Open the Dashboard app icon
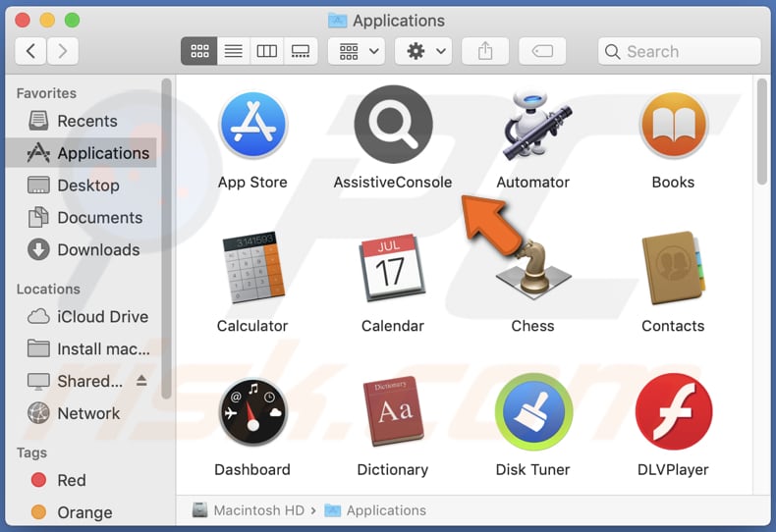This screenshot has height=532, width=776. coord(252,412)
